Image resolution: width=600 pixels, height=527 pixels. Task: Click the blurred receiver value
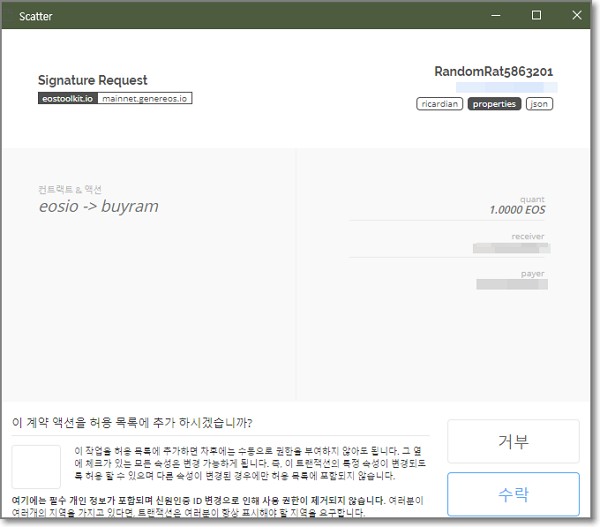coord(511,248)
